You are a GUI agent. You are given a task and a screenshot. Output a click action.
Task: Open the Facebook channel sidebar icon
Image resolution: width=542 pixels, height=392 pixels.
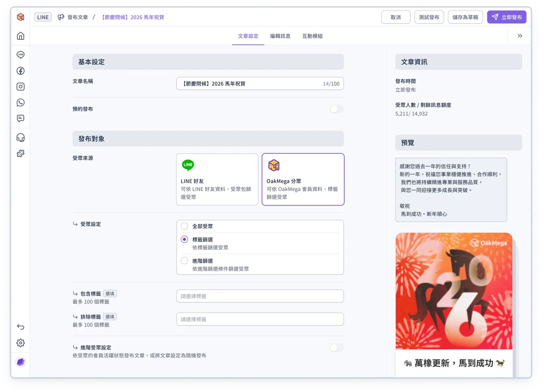(20, 71)
